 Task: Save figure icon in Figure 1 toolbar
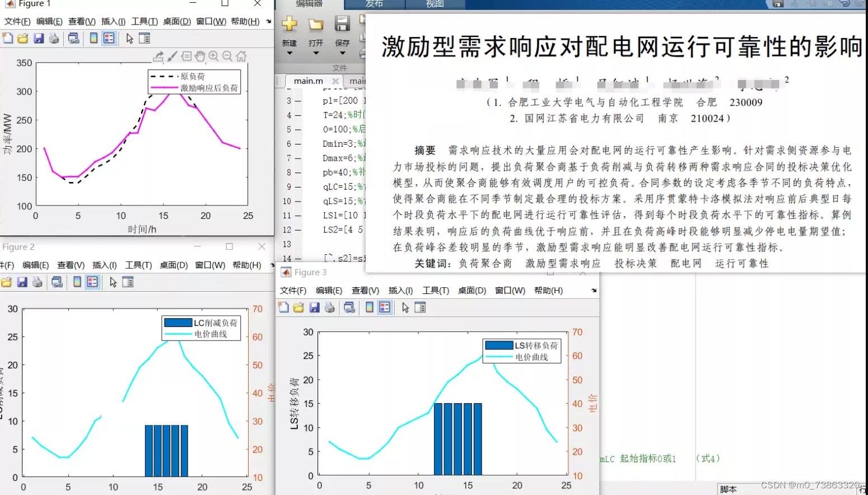tap(39, 38)
